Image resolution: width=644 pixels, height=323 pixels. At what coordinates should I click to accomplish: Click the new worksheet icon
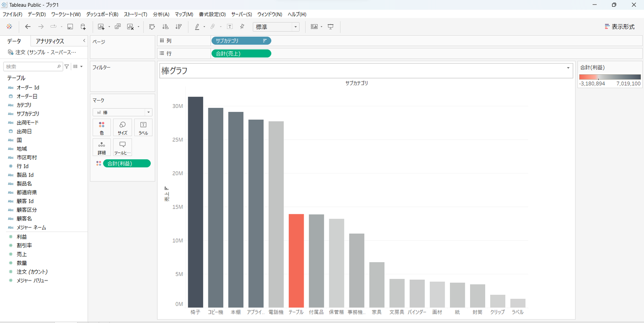101,27
